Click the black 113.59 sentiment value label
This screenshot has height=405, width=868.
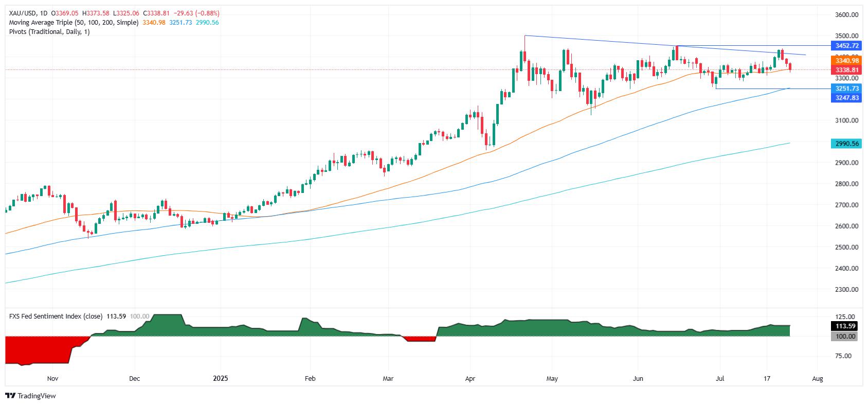point(844,326)
